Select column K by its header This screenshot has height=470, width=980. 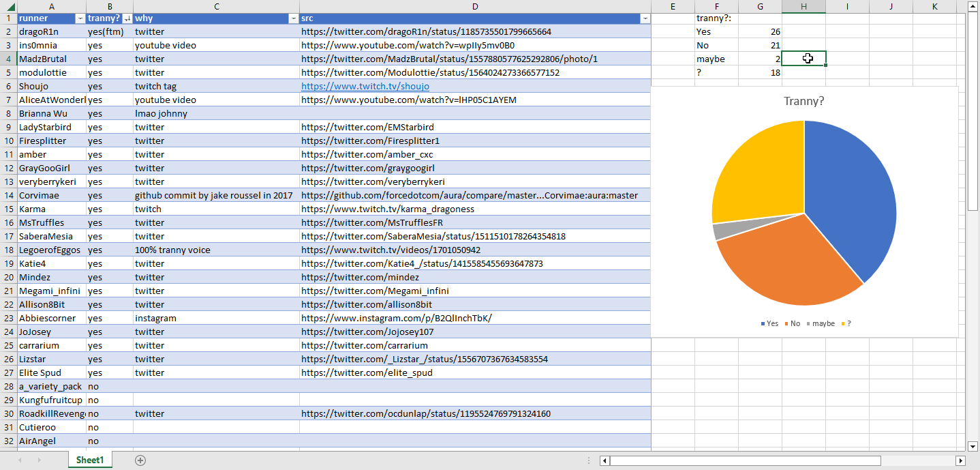point(934,6)
